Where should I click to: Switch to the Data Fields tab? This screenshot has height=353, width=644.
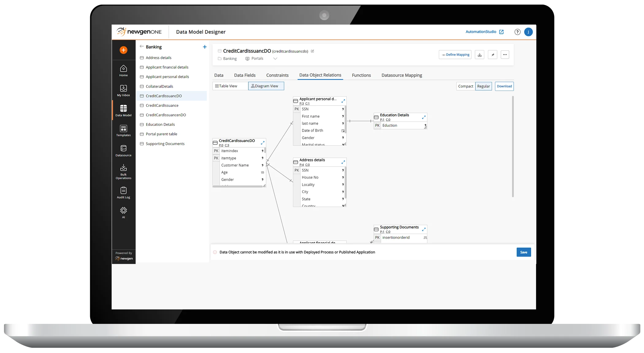[x=244, y=75]
